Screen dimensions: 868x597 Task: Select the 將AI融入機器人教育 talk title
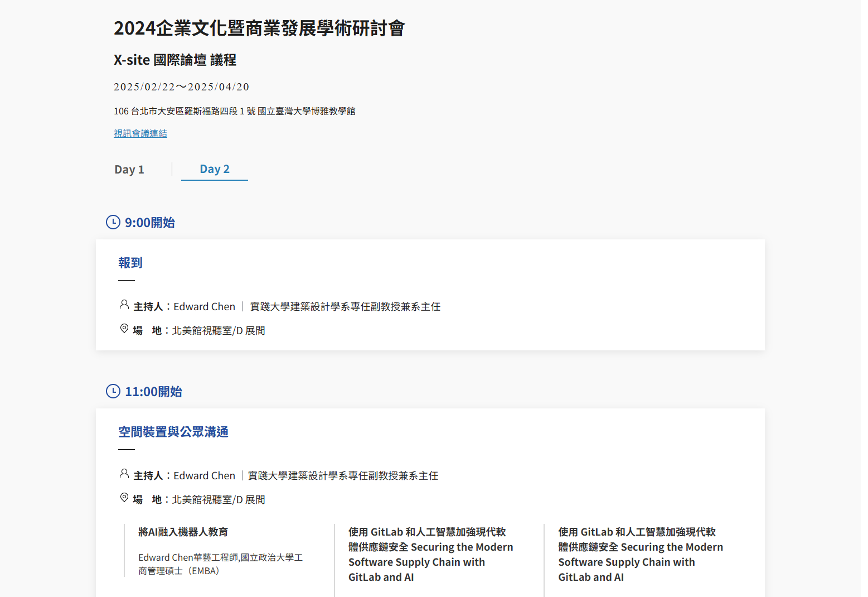[183, 532]
